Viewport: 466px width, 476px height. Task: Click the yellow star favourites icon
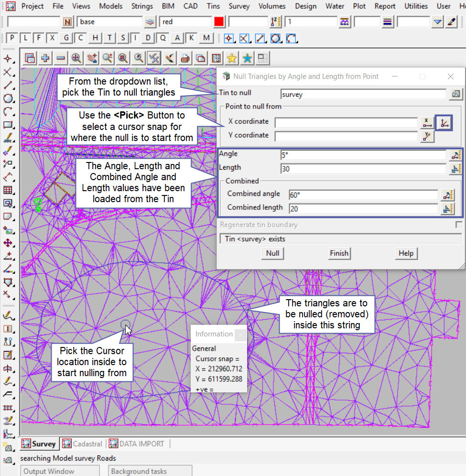[232, 58]
